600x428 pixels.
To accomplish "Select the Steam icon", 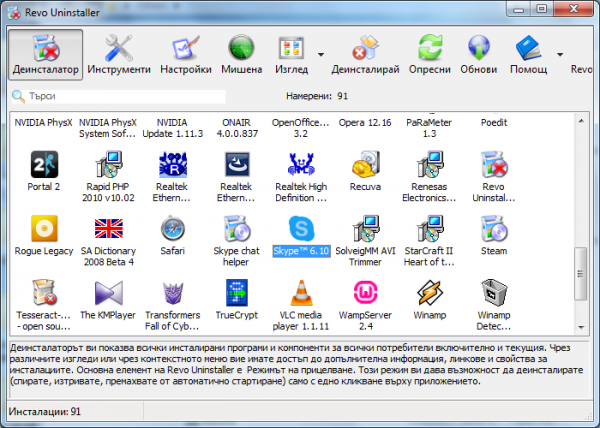I will coord(494,228).
